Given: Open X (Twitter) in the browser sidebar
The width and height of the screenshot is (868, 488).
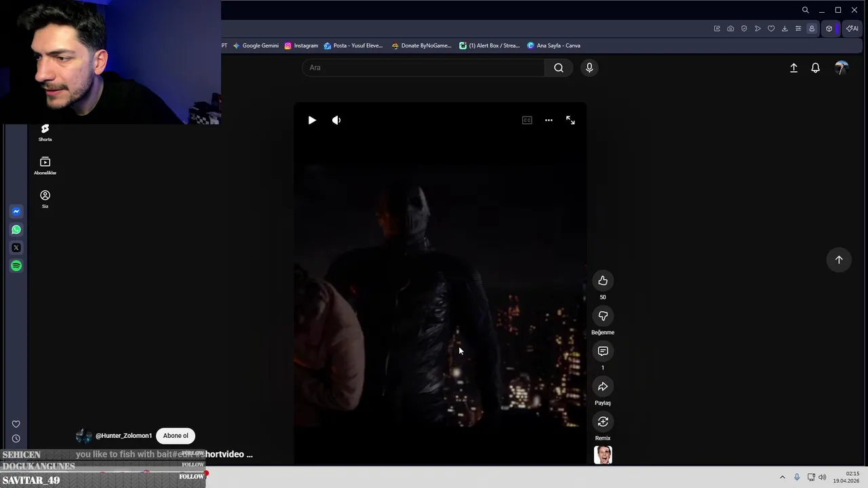Looking at the screenshot, I should coord(16,248).
